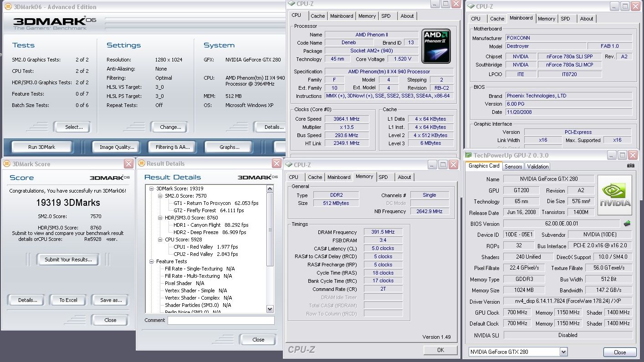The height and width of the screenshot is (362, 644).
Task: Collapse the Feature Tests tree node
Action: coord(152,261)
